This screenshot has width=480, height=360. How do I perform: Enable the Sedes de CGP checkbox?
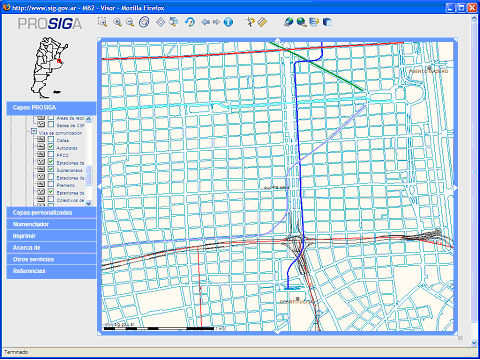pyautogui.click(x=51, y=124)
